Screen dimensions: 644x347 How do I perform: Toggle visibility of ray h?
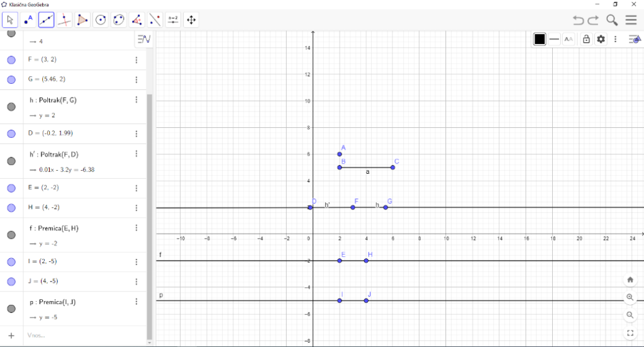click(11, 107)
